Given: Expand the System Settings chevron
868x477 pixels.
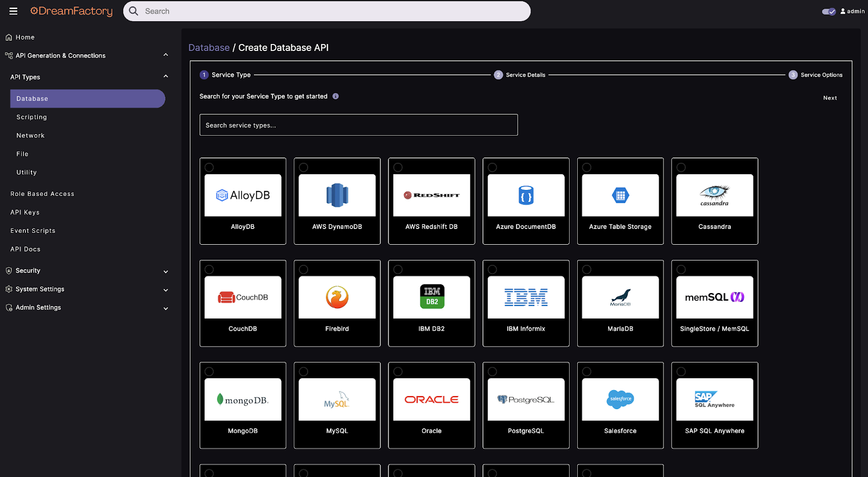Looking at the screenshot, I should click(166, 290).
